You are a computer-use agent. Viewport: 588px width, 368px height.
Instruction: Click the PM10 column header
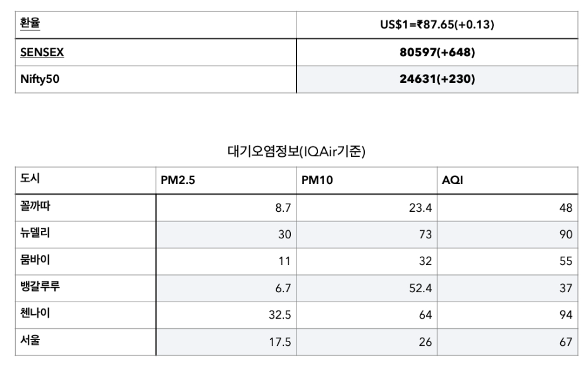[x=317, y=181]
